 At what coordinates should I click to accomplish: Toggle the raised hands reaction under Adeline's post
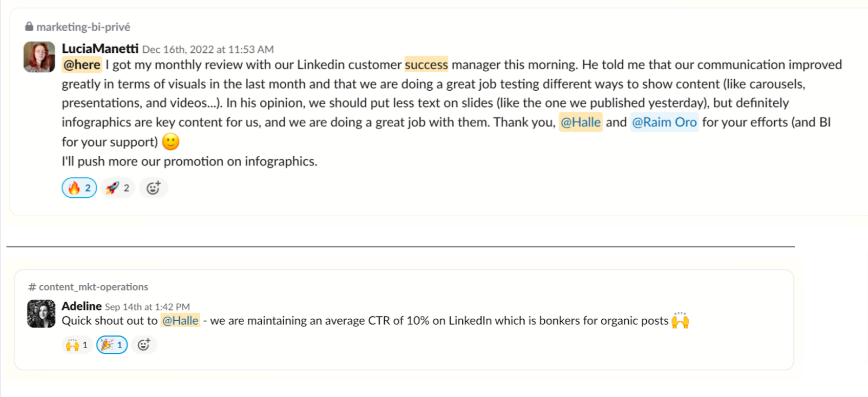77,345
